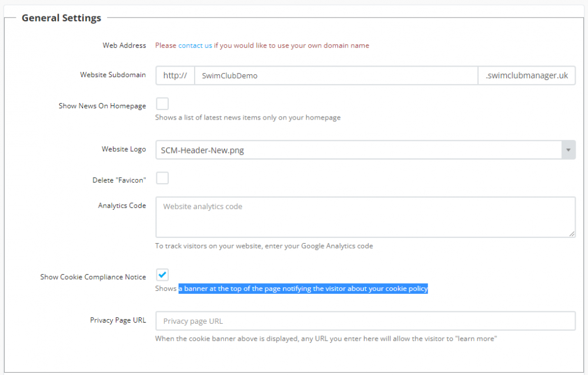Enable the Show News On Homepage checkbox
The image size is (588, 375).
[162, 104]
